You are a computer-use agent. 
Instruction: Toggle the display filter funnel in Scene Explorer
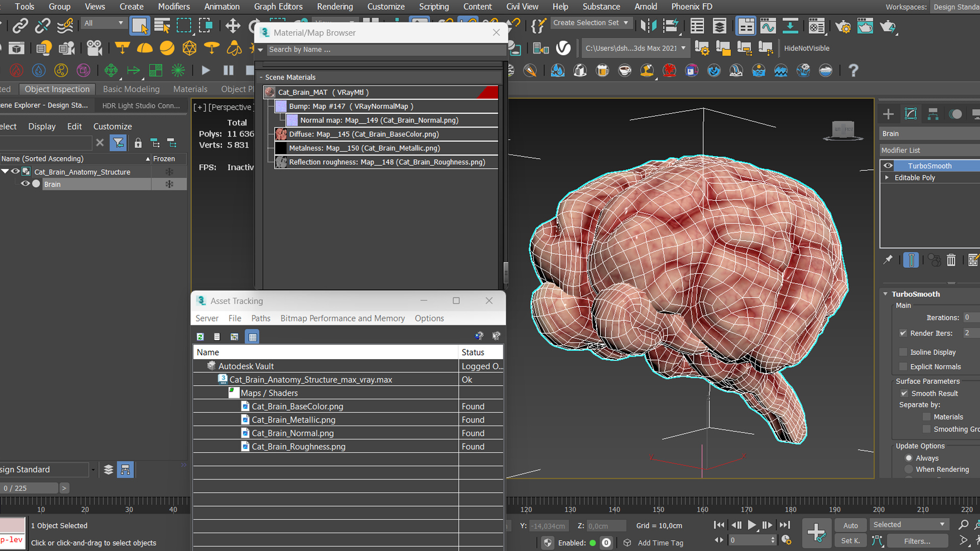click(118, 143)
